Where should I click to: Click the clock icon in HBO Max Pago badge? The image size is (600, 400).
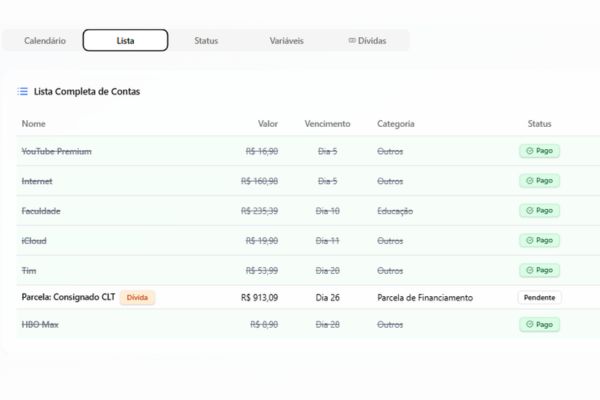pos(530,324)
